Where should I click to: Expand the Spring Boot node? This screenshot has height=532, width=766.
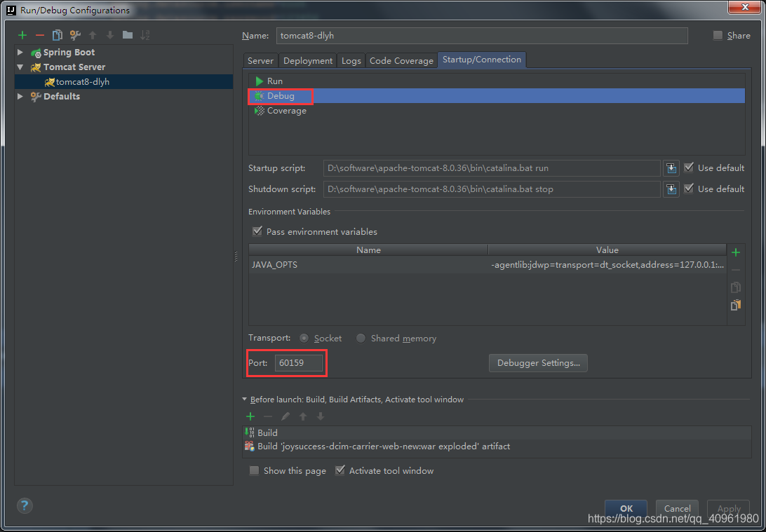coord(20,53)
